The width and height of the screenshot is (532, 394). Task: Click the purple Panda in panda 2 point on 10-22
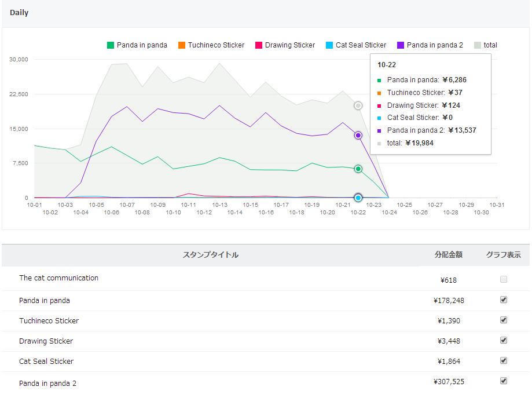(x=358, y=135)
